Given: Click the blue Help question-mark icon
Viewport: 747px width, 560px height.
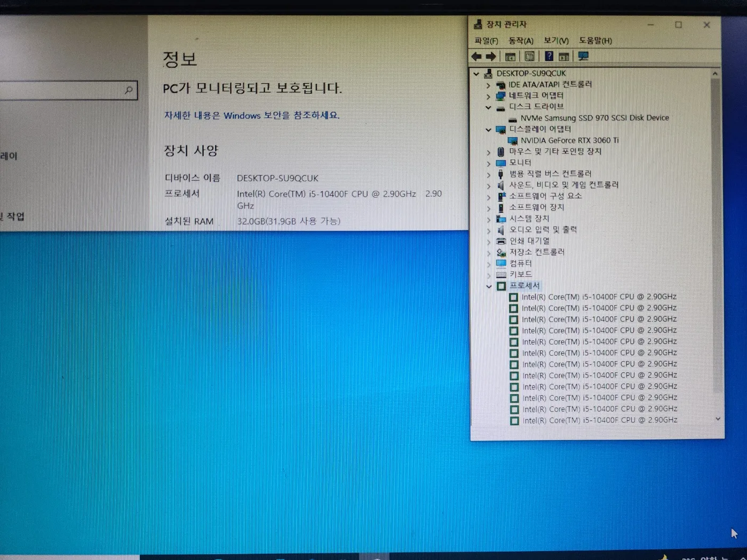Looking at the screenshot, I should tap(549, 56).
